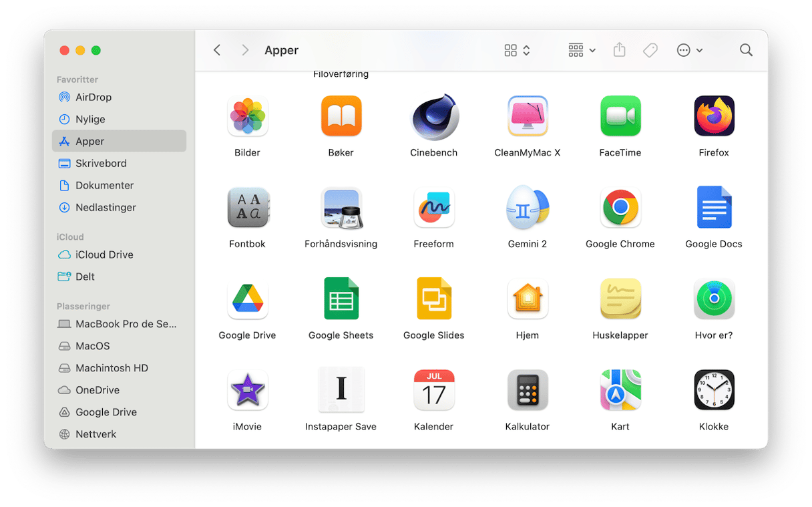Open the MacOS volume in sidebar
This screenshot has height=507, width=812.
pyautogui.click(x=119, y=346)
